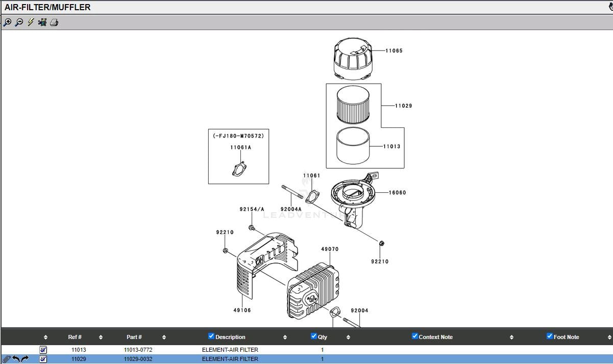Uncheck the Description column checkbox
The height and width of the screenshot is (364, 613).
[x=211, y=336]
